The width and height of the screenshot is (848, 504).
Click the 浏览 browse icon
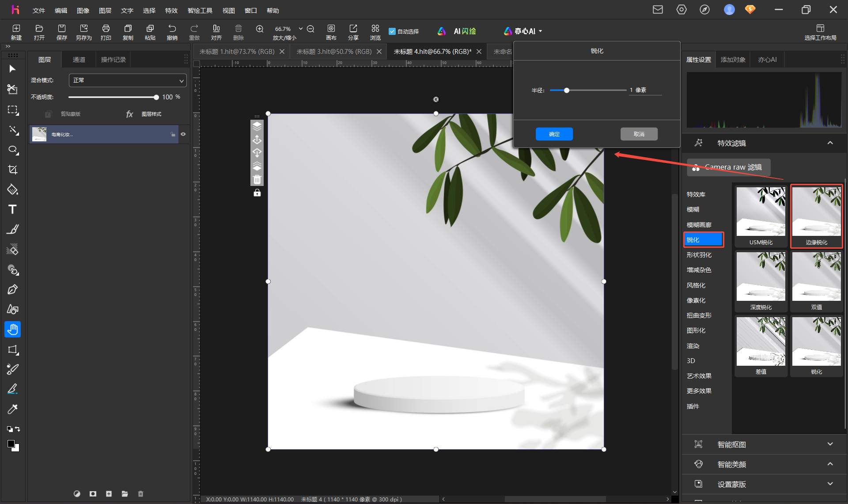tap(375, 32)
